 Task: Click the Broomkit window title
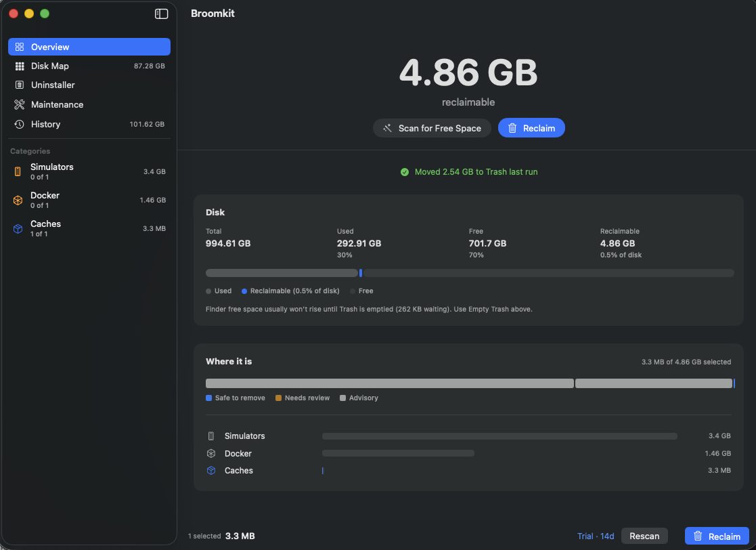(213, 14)
